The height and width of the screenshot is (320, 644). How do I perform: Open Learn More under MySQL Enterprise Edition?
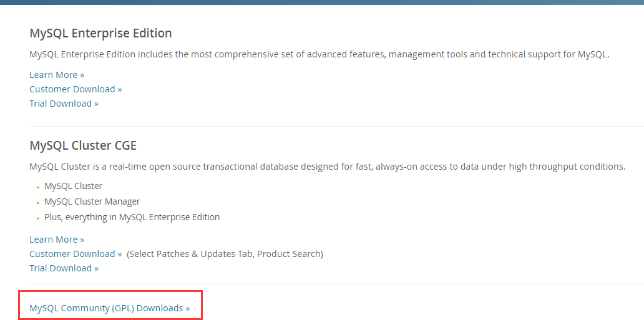pos(56,75)
